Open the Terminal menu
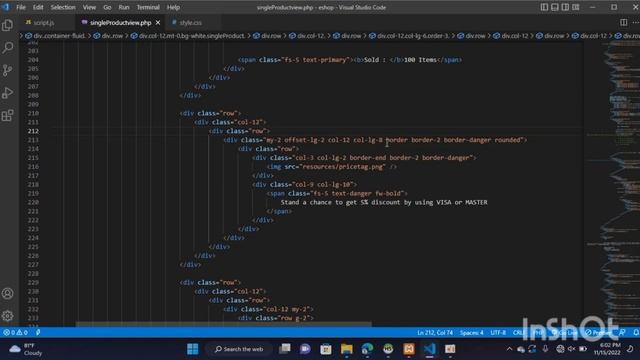The height and width of the screenshot is (360, 640). 148,7
